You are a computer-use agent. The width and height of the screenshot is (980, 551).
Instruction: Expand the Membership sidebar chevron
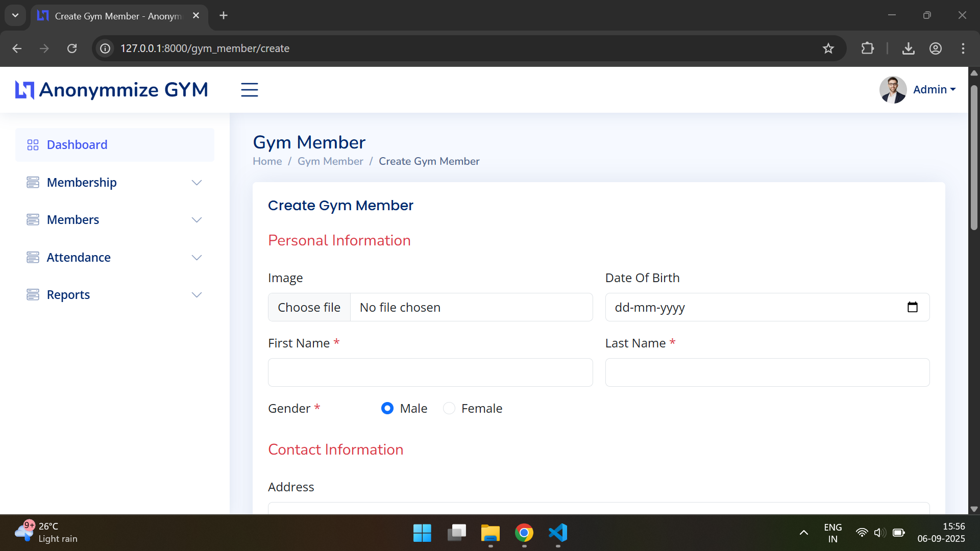(x=197, y=183)
